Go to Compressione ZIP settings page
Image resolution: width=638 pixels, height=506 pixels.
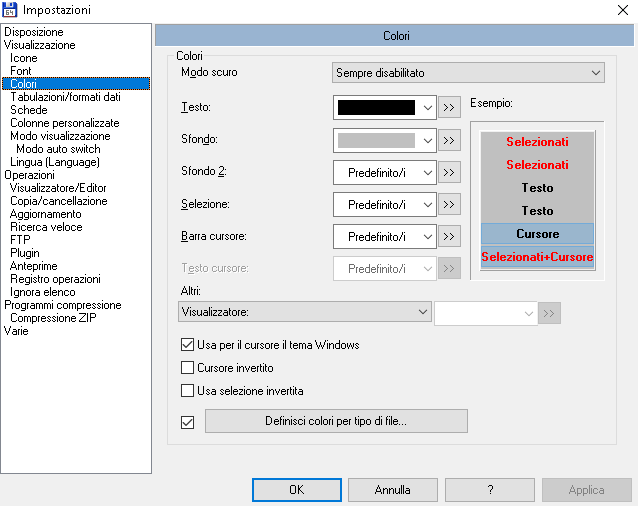pos(53,318)
